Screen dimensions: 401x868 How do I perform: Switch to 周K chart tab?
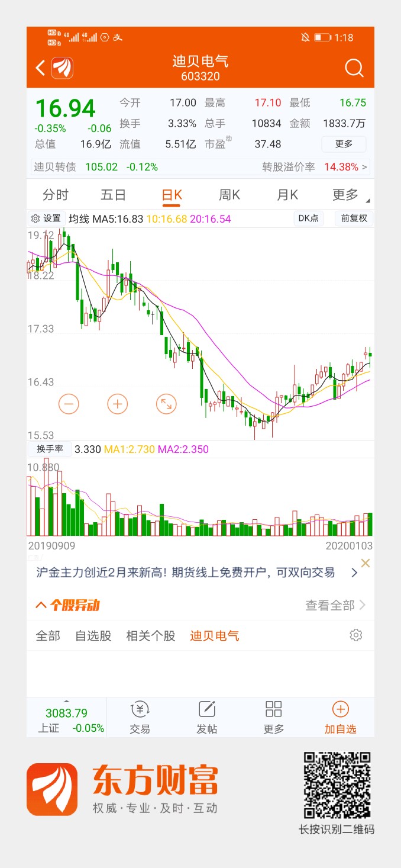pyautogui.click(x=229, y=195)
